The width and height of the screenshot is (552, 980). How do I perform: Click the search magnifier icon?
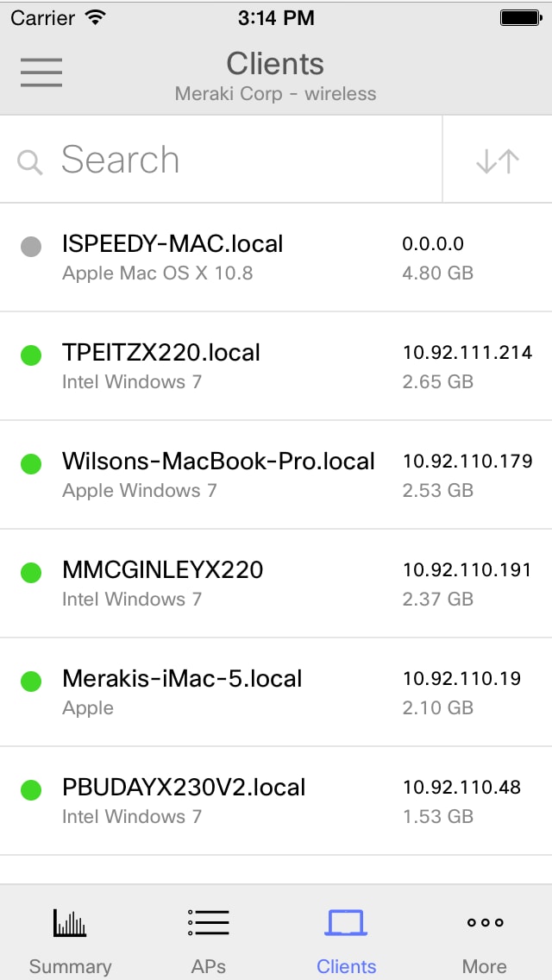pyautogui.click(x=29, y=162)
